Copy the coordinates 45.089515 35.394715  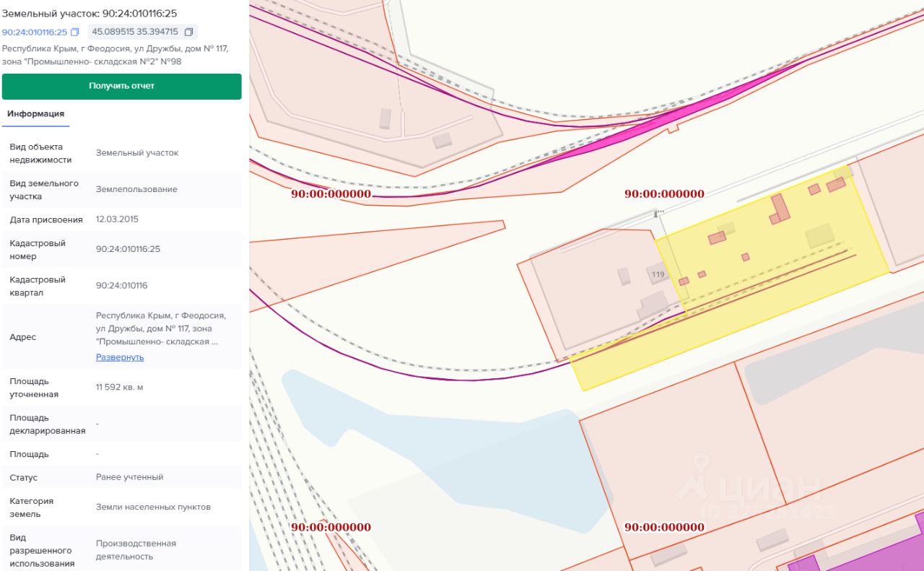coord(189,32)
